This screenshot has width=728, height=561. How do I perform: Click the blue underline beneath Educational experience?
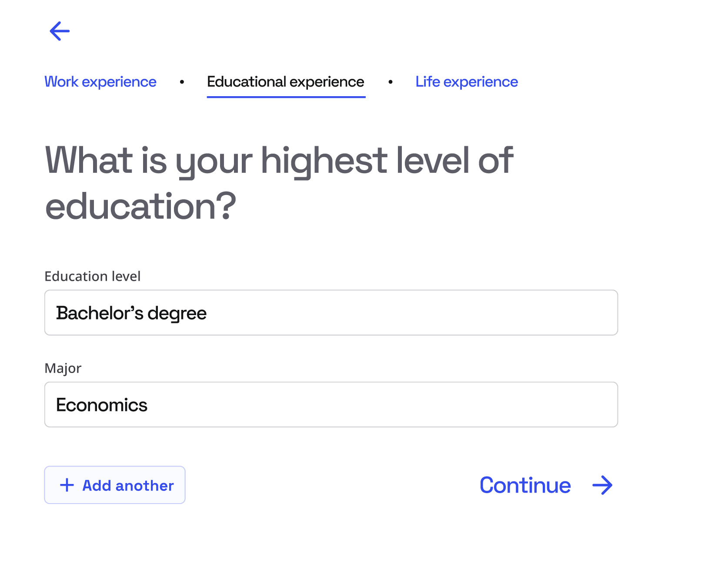286,97
